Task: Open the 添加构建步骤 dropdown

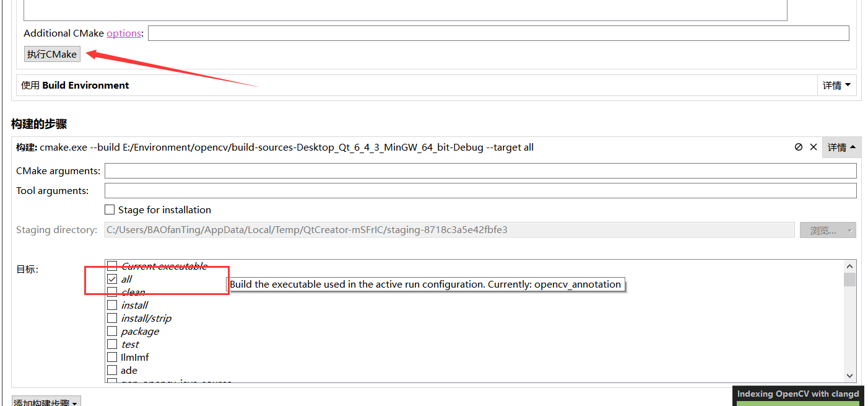Action: point(46,402)
